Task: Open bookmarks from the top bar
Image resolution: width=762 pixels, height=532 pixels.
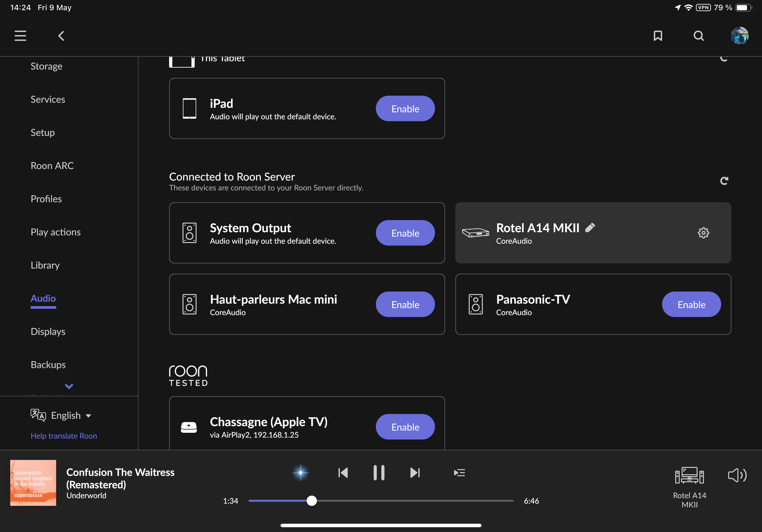Action: pyautogui.click(x=658, y=36)
